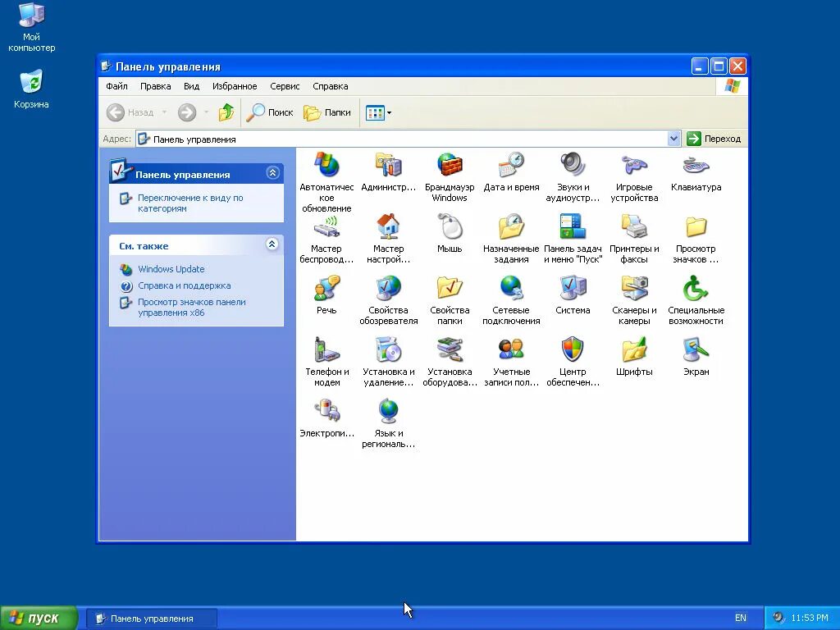This screenshot has height=630, width=840.
Task: Click the Windows Update link
Action: pyautogui.click(x=171, y=269)
